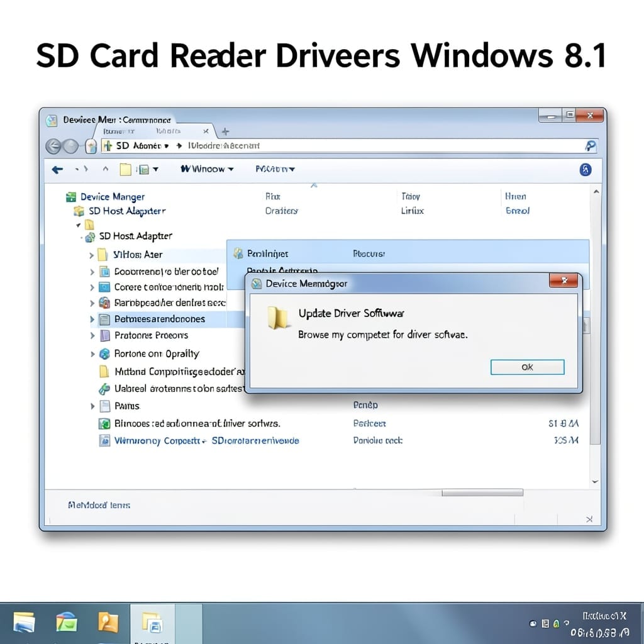Close the Device Manager dialog box
The width and height of the screenshot is (644, 644).
[563, 280]
